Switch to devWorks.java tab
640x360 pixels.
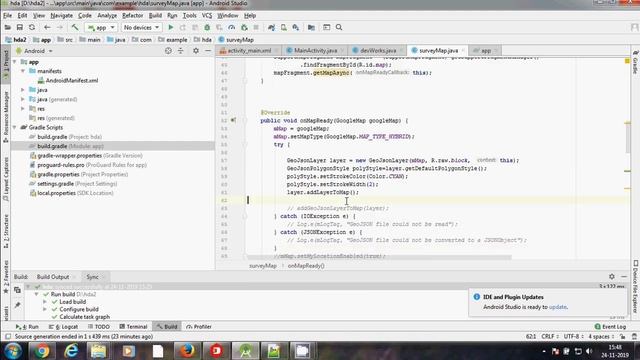click(378, 51)
